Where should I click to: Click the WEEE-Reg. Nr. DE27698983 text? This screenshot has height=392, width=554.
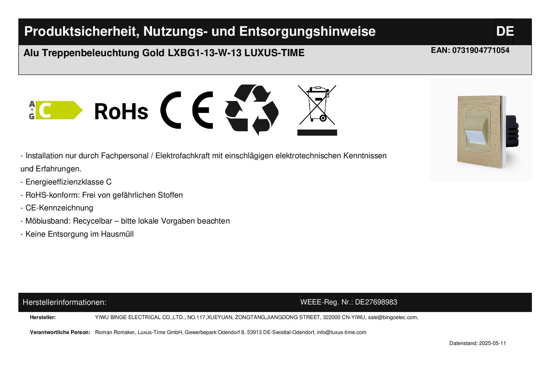(349, 302)
